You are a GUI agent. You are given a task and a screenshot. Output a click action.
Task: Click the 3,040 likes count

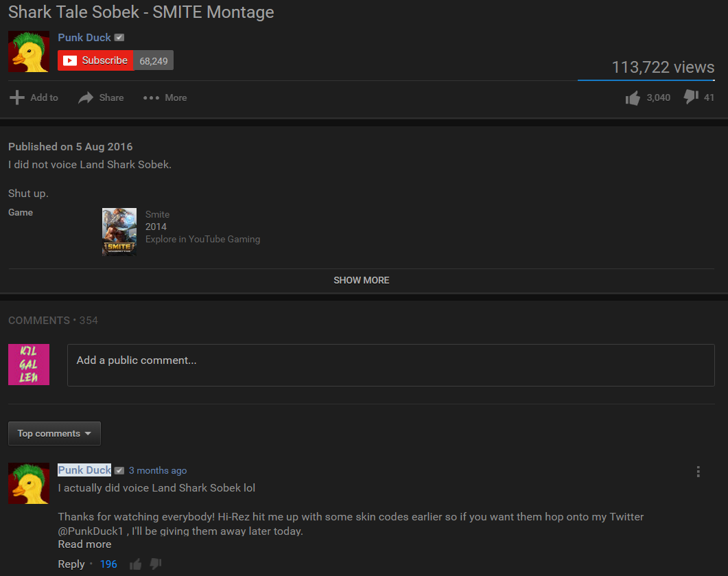(659, 97)
